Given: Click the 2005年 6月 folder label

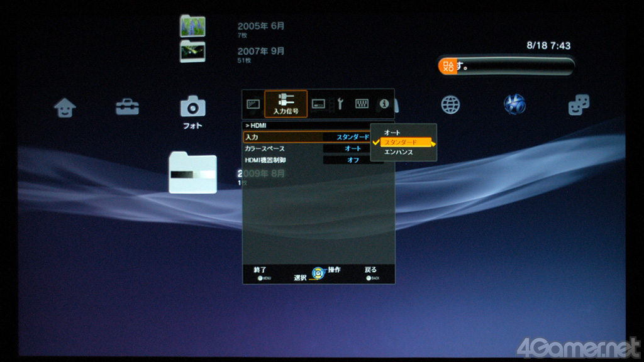Looking at the screenshot, I should click(261, 26).
